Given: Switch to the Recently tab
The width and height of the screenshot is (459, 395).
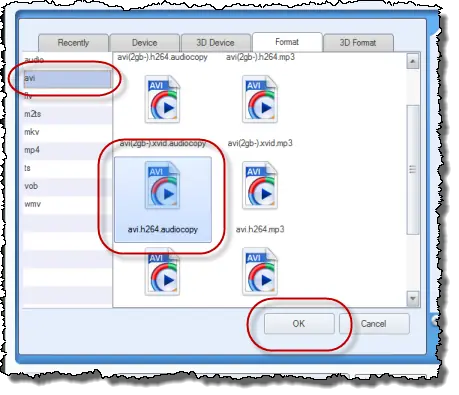Looking at the screenshot, I should pyautogui.click(x=73, y=43).
